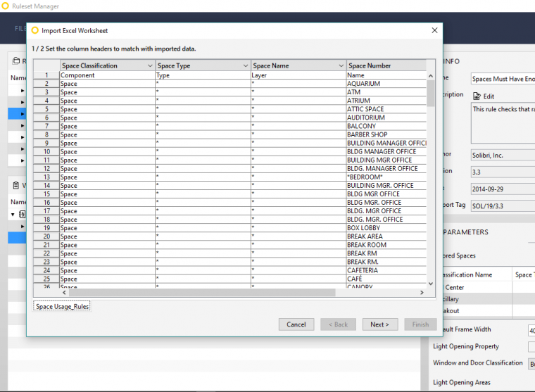535x392 pixels.
Task: Click the date field showing 2014-09-29
Action: (x=503, y=189)
